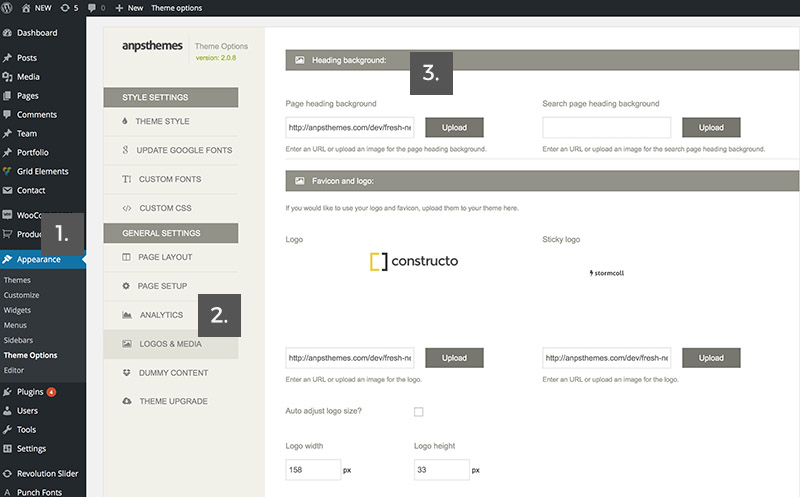
Task: Open the updates icon showing 5
Action: 69,8
